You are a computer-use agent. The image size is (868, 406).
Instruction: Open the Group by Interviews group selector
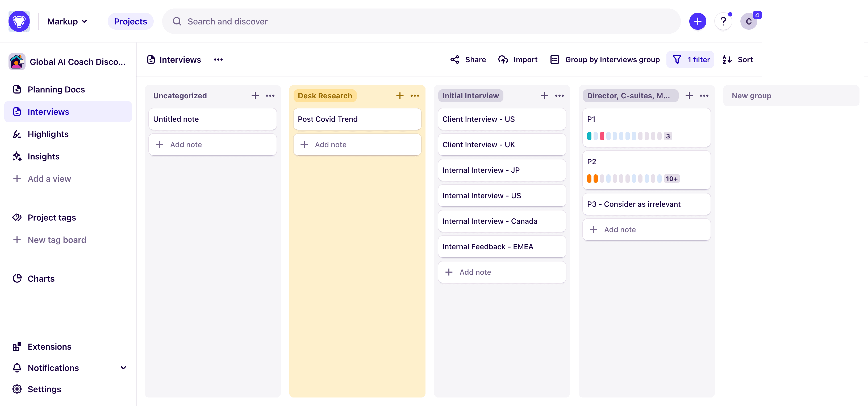(x=605, y=60)
